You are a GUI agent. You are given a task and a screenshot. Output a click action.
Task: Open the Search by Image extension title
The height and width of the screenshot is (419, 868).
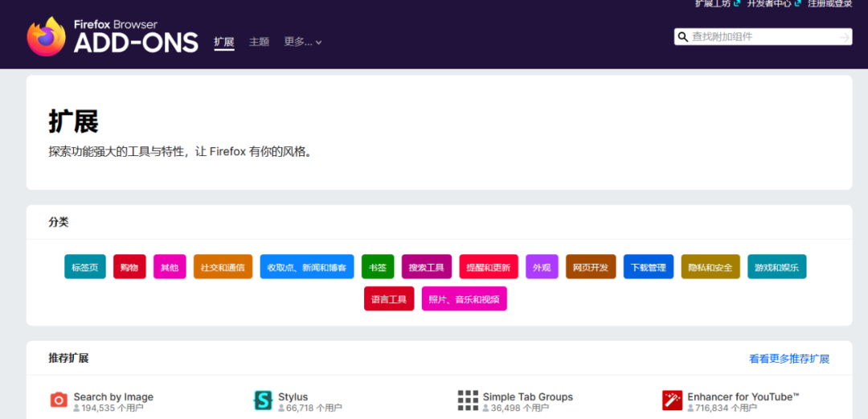point(113,396)
